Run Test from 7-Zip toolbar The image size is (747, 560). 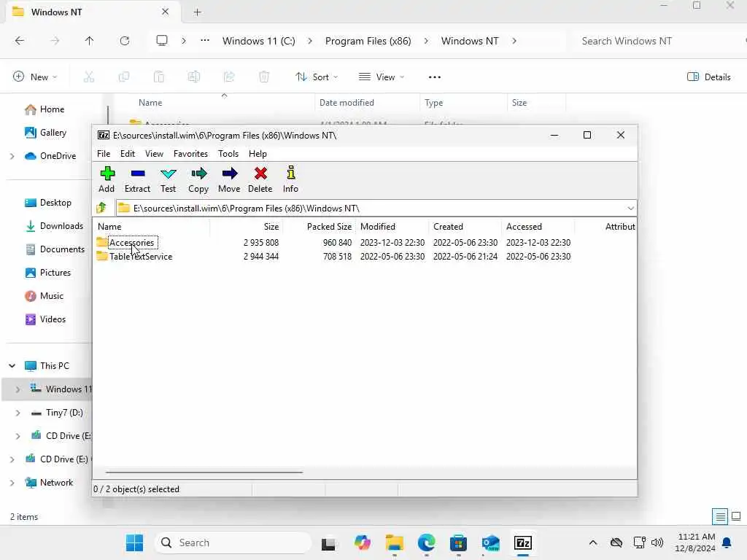pyautogui.click(x=169, y=179)
